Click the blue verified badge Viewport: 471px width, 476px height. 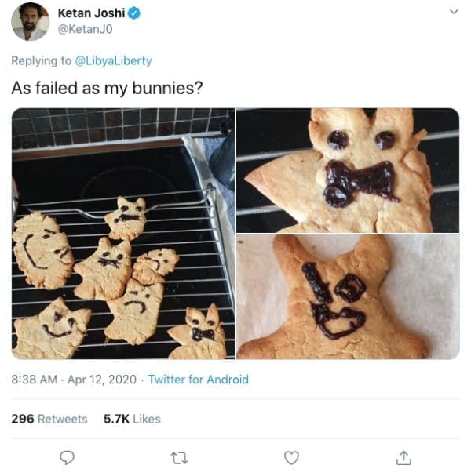click(x=134, y=13)
